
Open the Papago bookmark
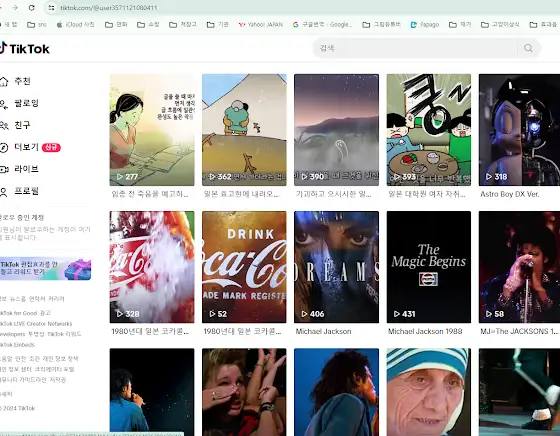tap(425, 25)
